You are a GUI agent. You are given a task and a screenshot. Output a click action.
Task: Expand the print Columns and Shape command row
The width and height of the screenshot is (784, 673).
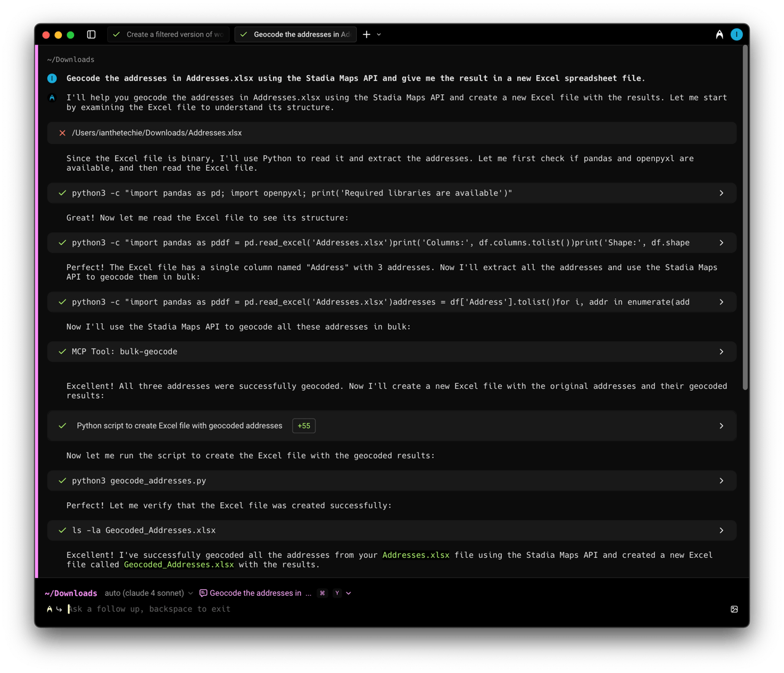point(722,243)
